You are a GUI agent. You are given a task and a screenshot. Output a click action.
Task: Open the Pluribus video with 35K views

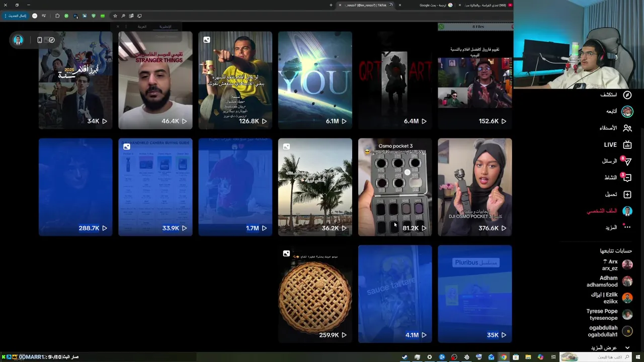[x=475, y=294]
